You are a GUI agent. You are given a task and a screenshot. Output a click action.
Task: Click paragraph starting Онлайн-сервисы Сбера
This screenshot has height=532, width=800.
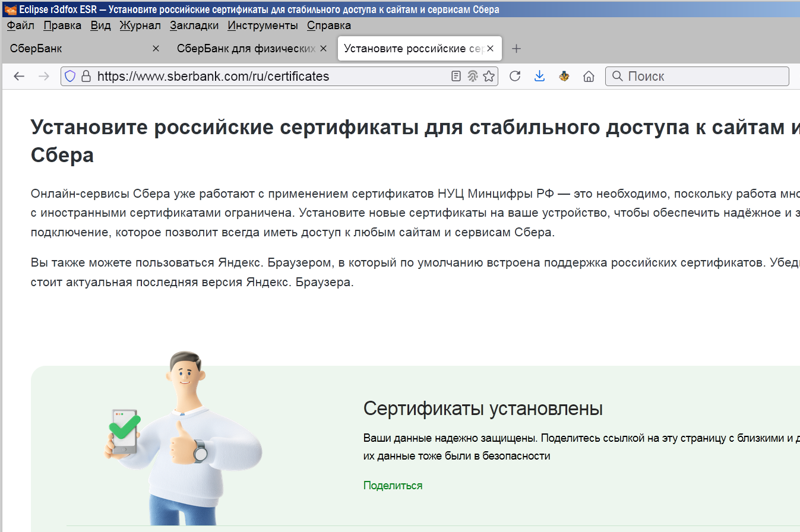tap(415, 213)
